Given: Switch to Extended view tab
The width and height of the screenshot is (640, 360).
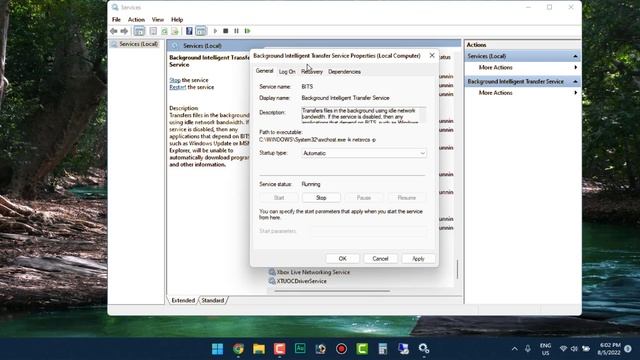Looking at the screenshot, I should click(x=183, y=300).
